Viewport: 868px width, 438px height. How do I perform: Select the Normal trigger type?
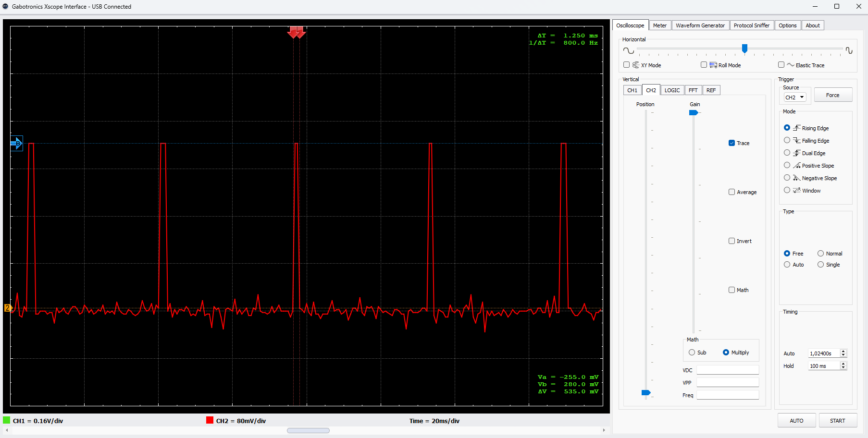(820, 254)
